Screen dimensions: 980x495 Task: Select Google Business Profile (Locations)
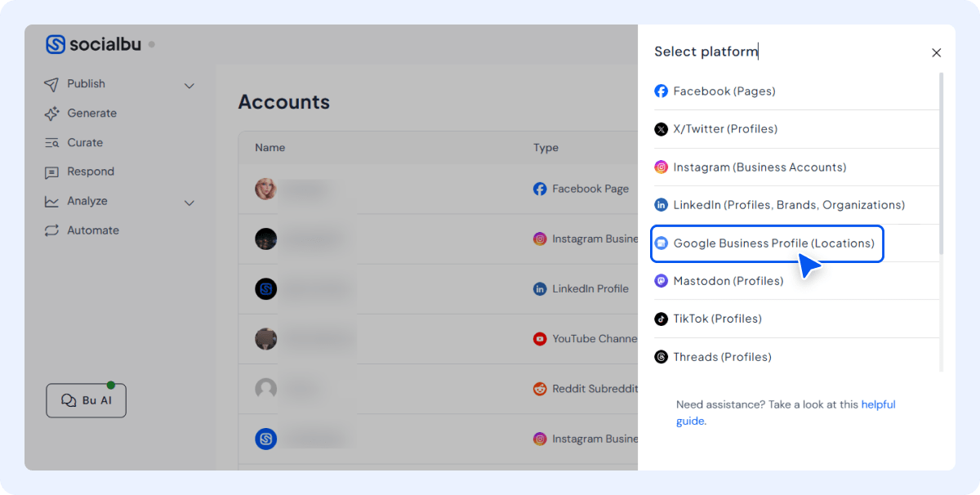(x=768, y=243)
